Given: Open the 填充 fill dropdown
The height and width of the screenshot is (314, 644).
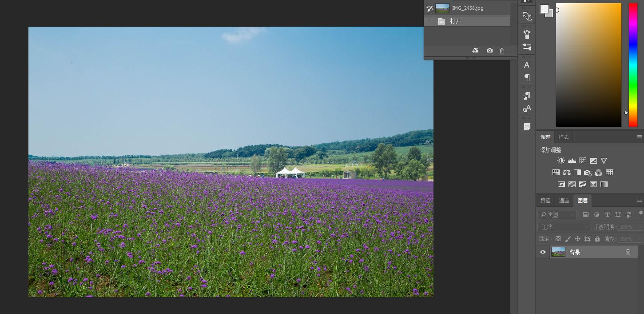Looking at the screenshot, I should tap(640, 239).
